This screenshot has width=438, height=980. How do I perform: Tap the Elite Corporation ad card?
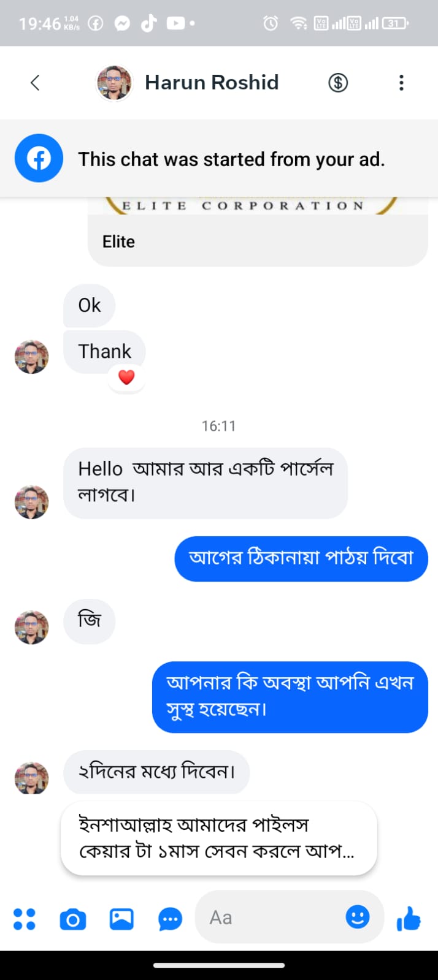pos(258,233)
